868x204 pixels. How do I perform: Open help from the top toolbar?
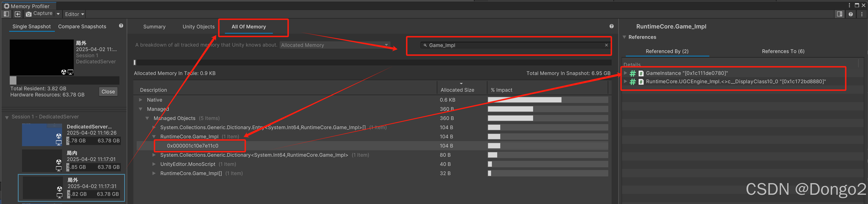point(850,14)
